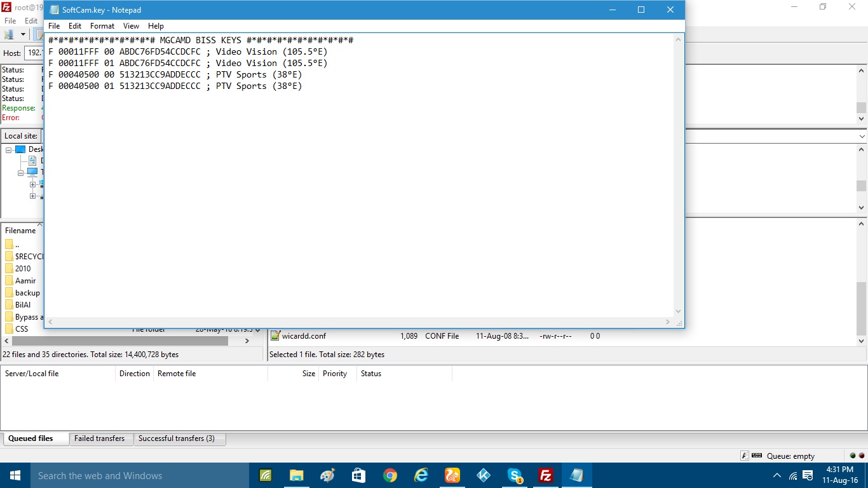Open the Notepad File menu
868x488 pixels.
pyautogui.click(x=54, y=26)
